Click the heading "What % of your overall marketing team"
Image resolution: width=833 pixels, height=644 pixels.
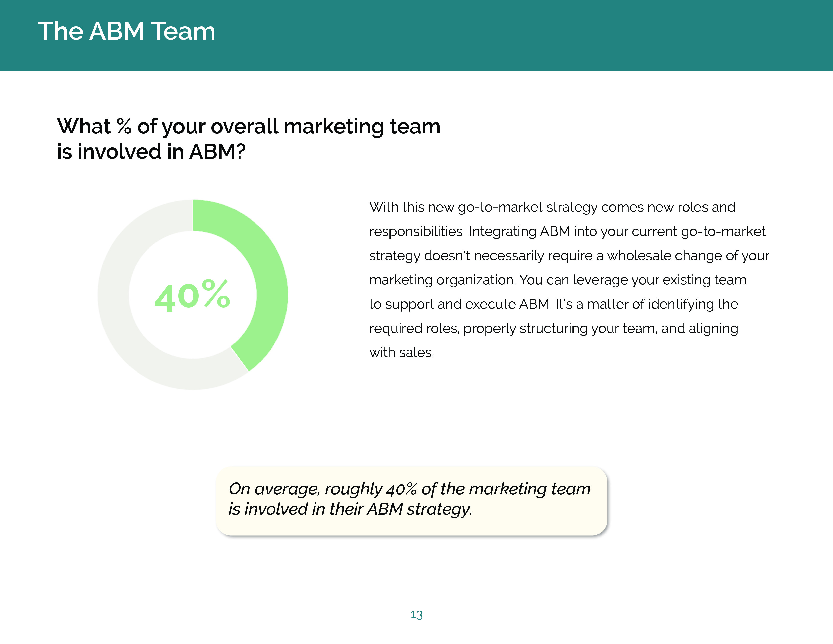[x=249, y=126]
